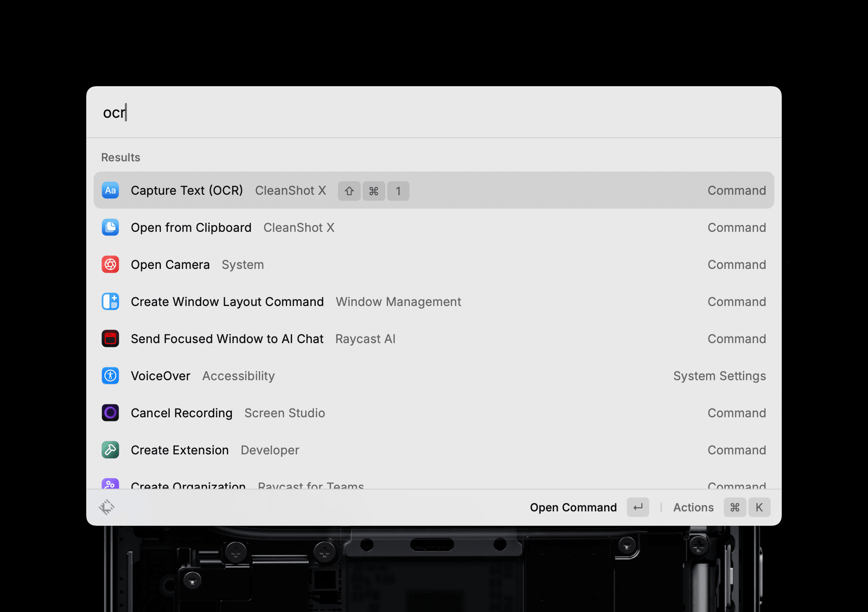
Task: Click the Open from Clipboard icon
Action: [110, 227]
